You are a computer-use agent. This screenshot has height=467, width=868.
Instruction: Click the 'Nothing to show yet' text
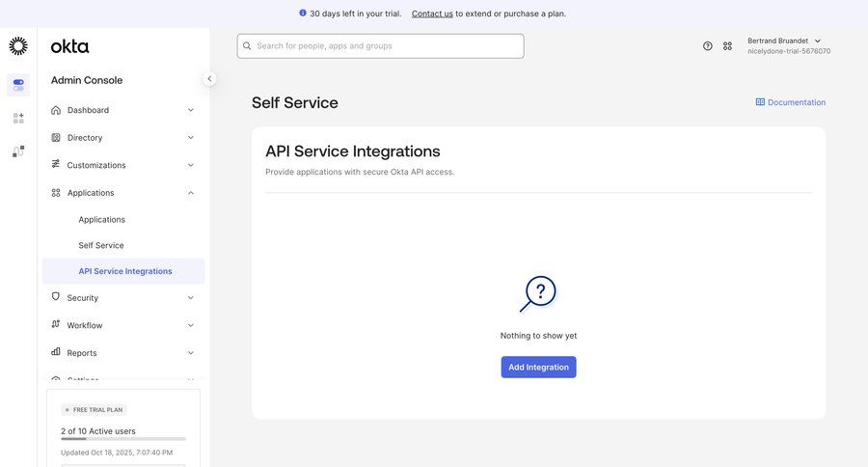538,336
